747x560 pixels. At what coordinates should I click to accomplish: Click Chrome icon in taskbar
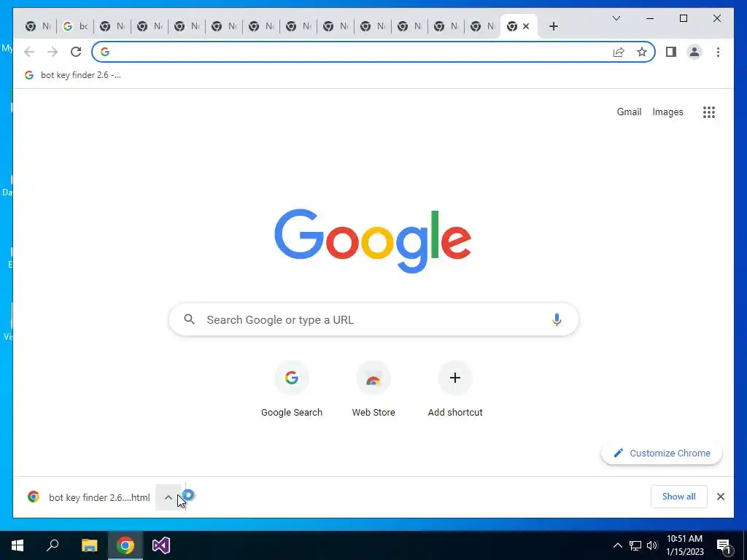coord(125,545)
